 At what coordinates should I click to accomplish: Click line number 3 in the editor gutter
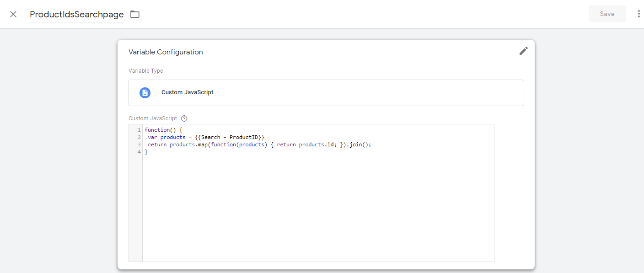click(x=139, y=145)
